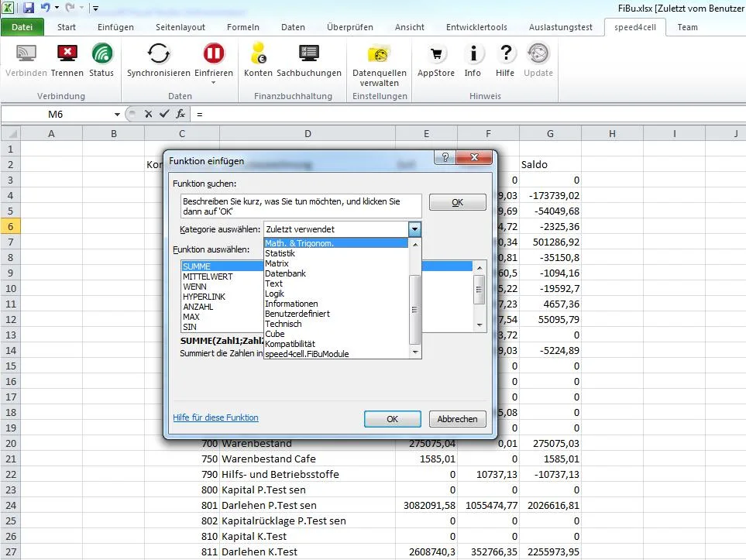The width and height of the screenshot is (746, 560).
Task: Choose the Kompatibilität category
Action: point(336,344)
